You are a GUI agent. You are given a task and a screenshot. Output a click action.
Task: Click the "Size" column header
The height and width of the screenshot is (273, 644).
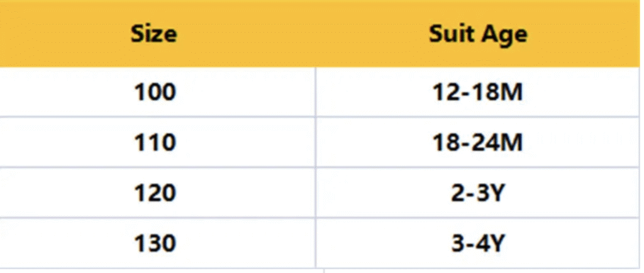154,34
